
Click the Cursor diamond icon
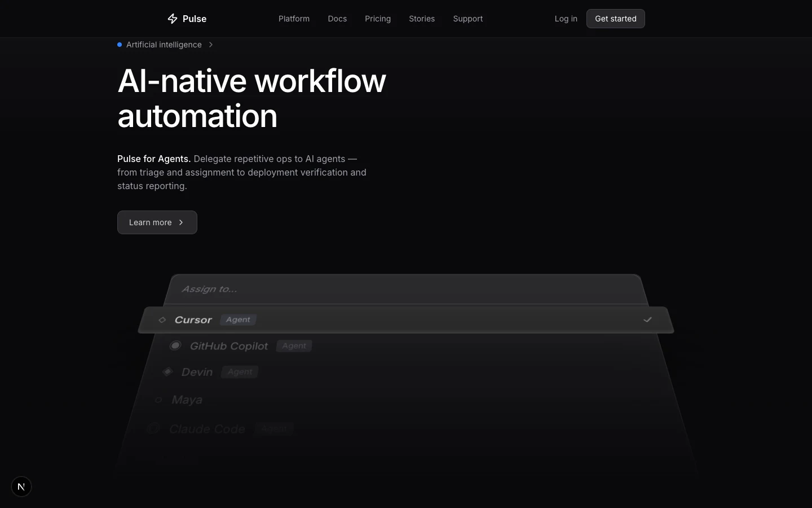pos(162,320)
